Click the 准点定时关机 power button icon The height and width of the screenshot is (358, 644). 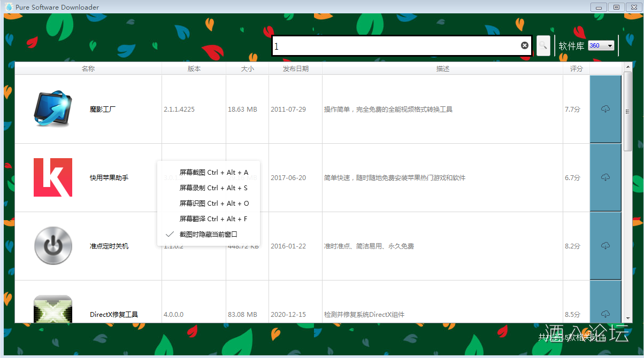52,246
